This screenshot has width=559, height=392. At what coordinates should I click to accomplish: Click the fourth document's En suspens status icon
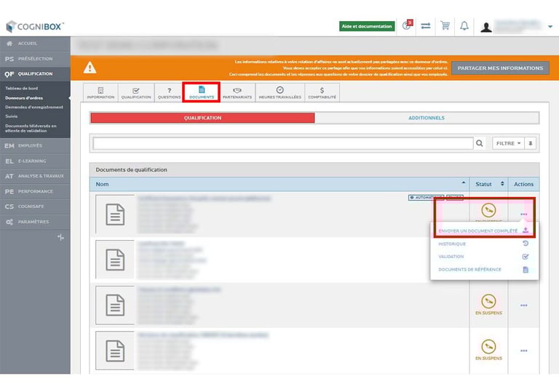point(488,347)
